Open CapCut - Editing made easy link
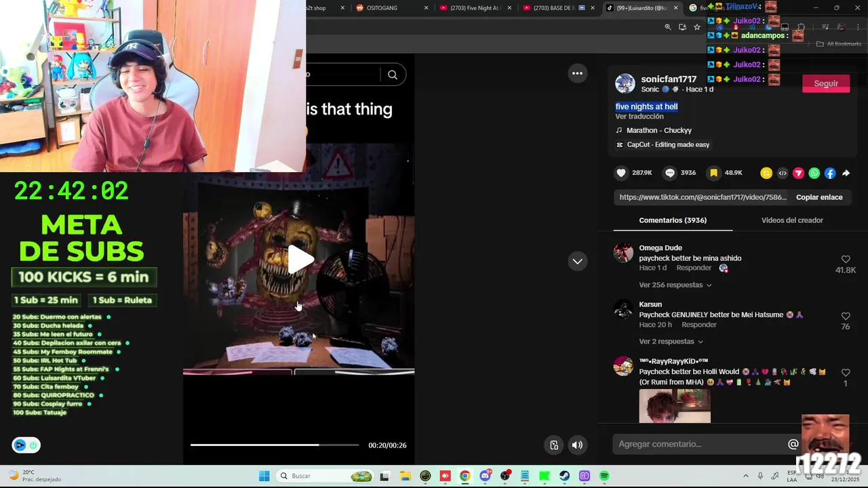Viewport: 868px width, 488px height. (668, 144)
